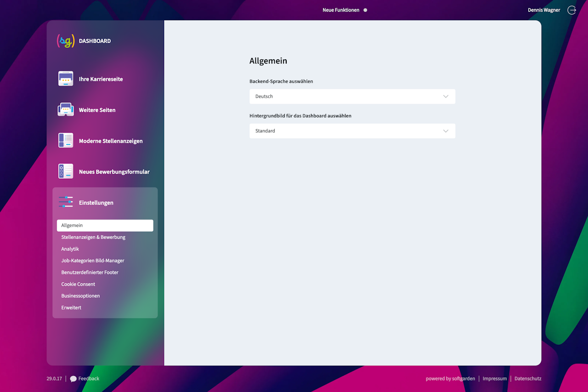Viewport: 588px width, 392px height.
Task: Click the Dennis Wagner user name
Action: (x=544, y=10)
